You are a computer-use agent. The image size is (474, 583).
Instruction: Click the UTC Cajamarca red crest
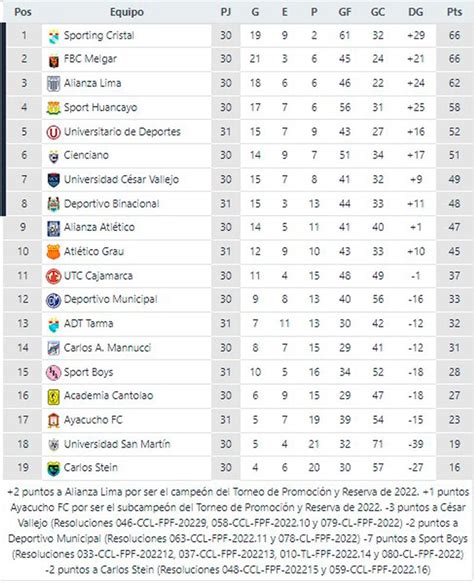click(x=54, y=276)
